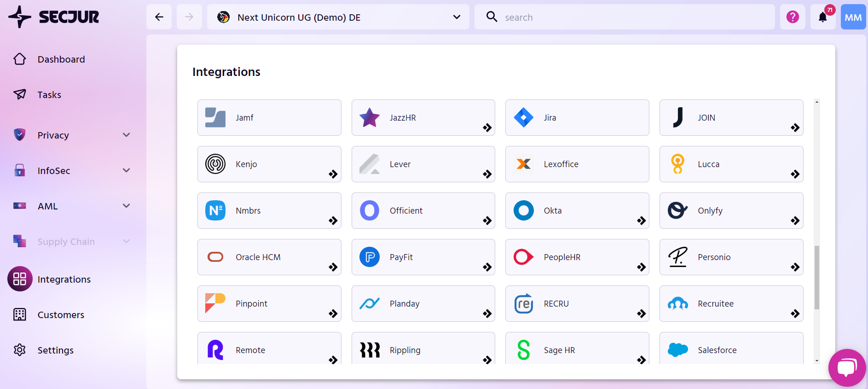Open the Pinpoint logo
The image size is (868, 389).
pos(215,303)
